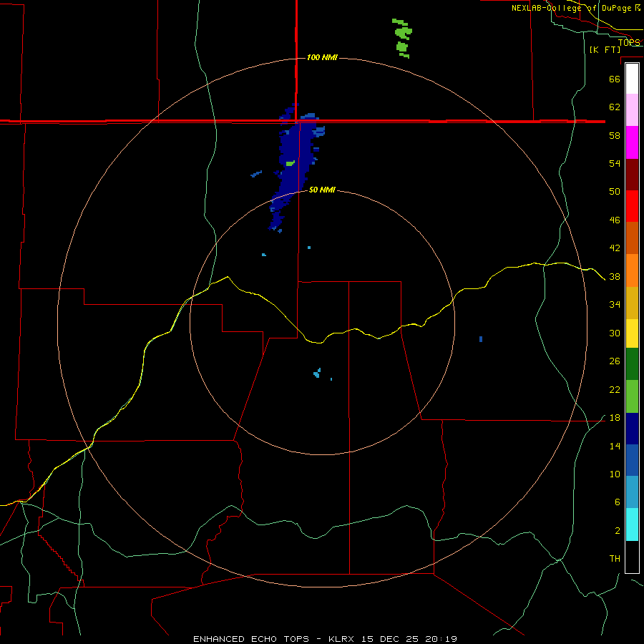Click the dark green swatch on the scale
The height and width of the screenshot is (644, 644).
click(632, 364)
